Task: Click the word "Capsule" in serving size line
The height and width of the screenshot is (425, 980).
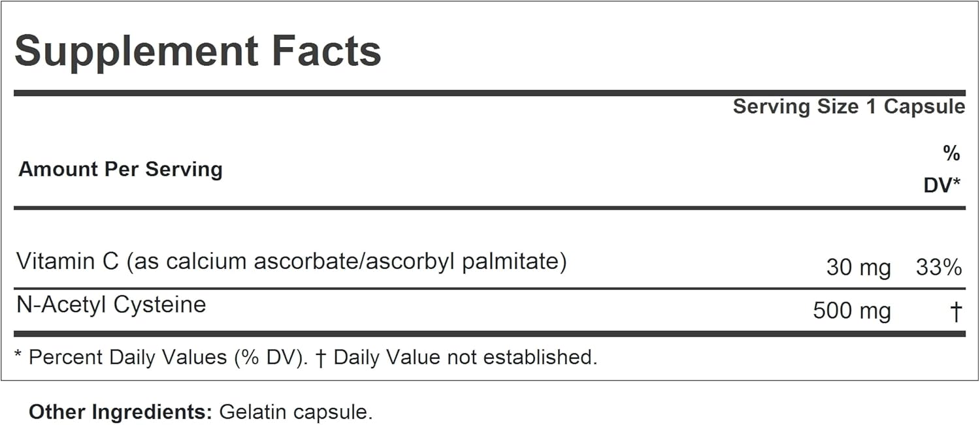Action: 924,107
